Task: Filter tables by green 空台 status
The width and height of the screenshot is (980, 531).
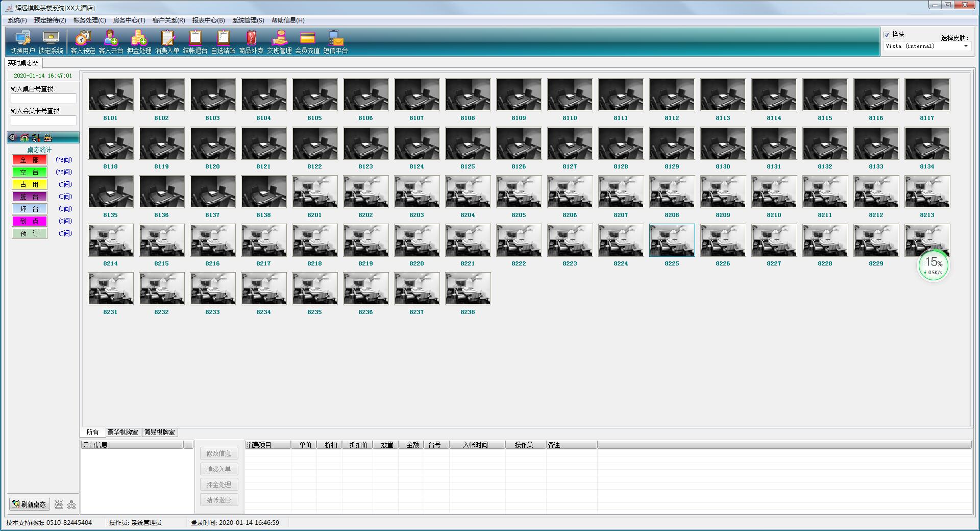Action: [30, 172]
